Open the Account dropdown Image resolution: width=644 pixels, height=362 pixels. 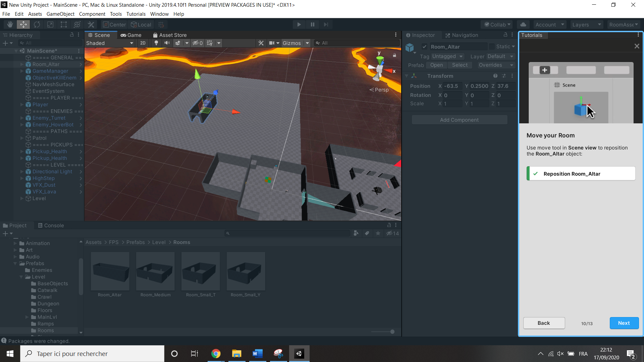click(x=550, y=24)
